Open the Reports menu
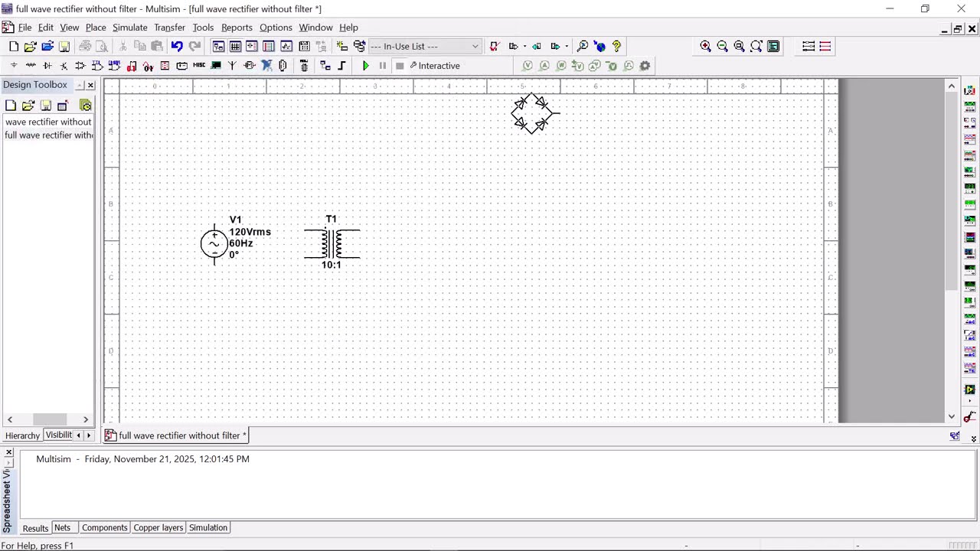The image size is (980, 551). tap(237, 28)
